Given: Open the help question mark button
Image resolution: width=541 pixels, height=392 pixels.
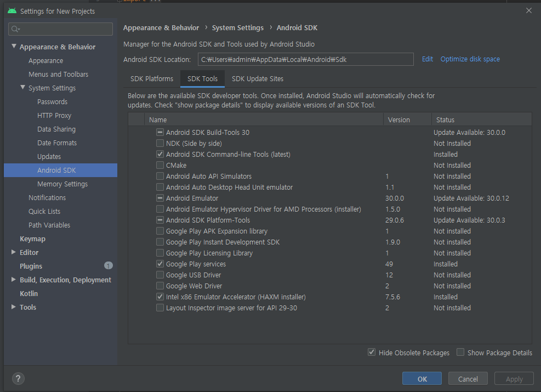Looking at the screenshot, I should coord(18,378).
